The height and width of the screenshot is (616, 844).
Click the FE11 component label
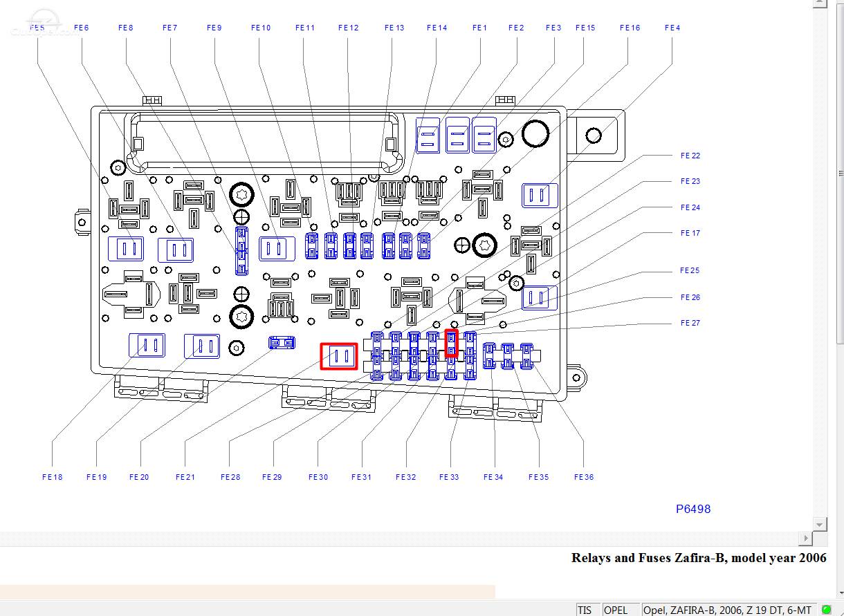(x=305, y=28)
